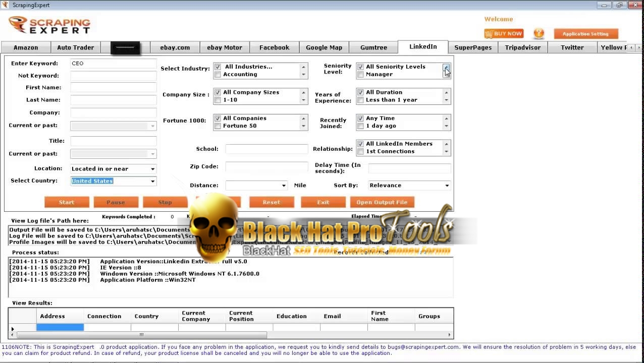644x363 pixels.
Task: Open the Twitter tab
Action: point(572,47)
